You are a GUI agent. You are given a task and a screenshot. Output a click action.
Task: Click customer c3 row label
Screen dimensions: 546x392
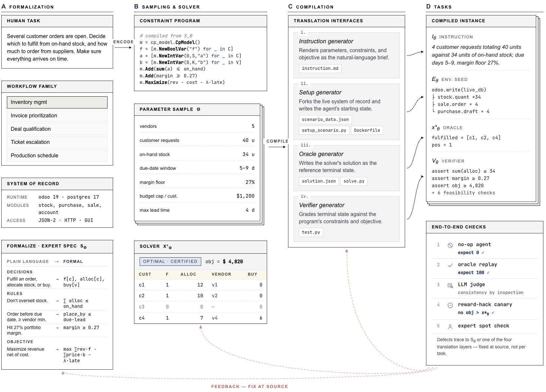(x=142, y=307)
